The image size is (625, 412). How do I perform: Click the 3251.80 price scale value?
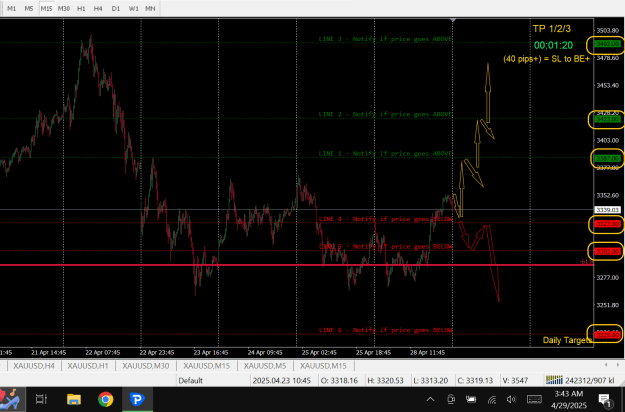607,305
